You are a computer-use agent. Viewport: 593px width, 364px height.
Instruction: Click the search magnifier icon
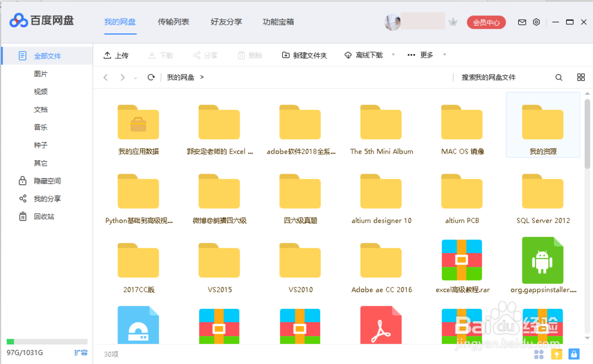559,78
